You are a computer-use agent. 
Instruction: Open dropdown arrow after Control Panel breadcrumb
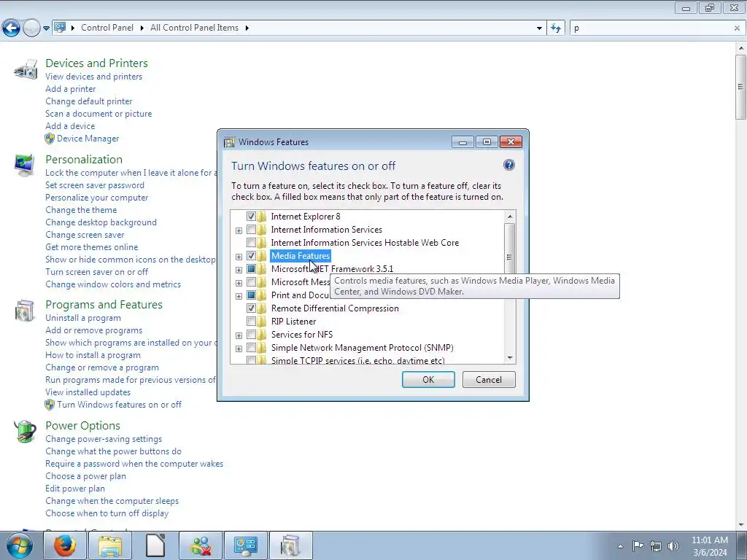[142, 28]
